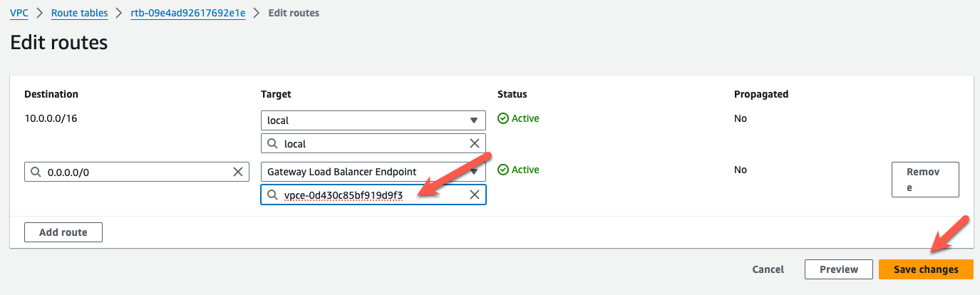The height and width of the screenshot is (295, 980).
Task: Click the search icon in local field
Action: (272, 143)
